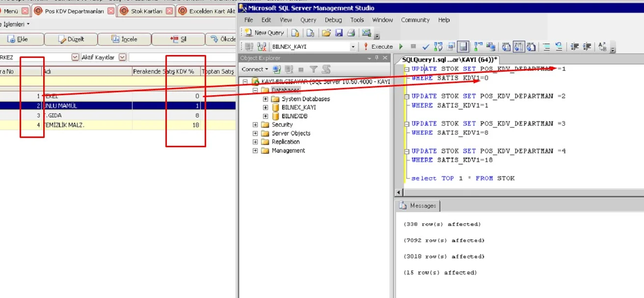Click the İncele button
The width and height of the screenshot is (644, 298).
(125, 39)
